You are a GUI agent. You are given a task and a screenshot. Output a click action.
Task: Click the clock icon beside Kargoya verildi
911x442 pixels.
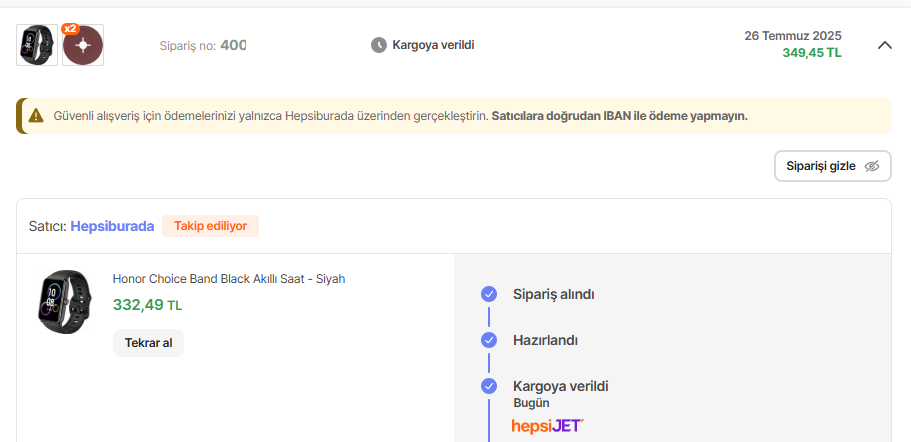[x=379, y=45]
